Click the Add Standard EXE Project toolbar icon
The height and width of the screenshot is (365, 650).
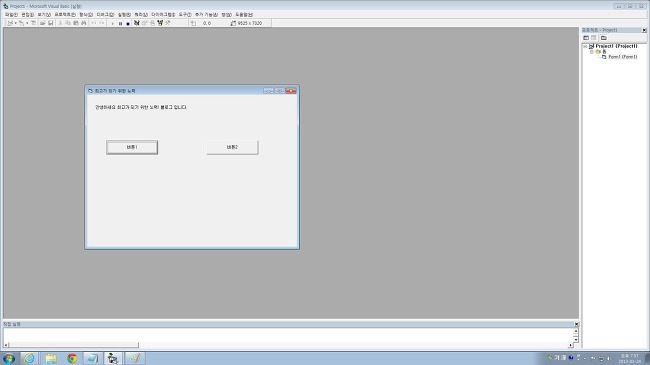[x=10, y=23]
